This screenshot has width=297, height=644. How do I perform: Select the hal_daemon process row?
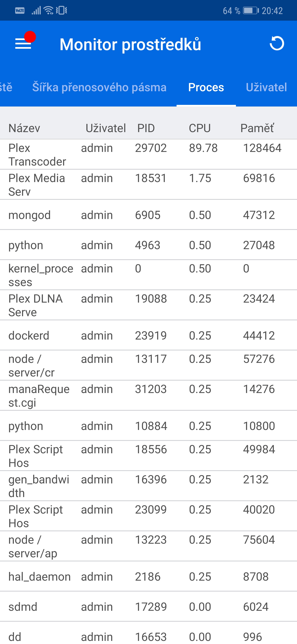[x=148, y=577]
